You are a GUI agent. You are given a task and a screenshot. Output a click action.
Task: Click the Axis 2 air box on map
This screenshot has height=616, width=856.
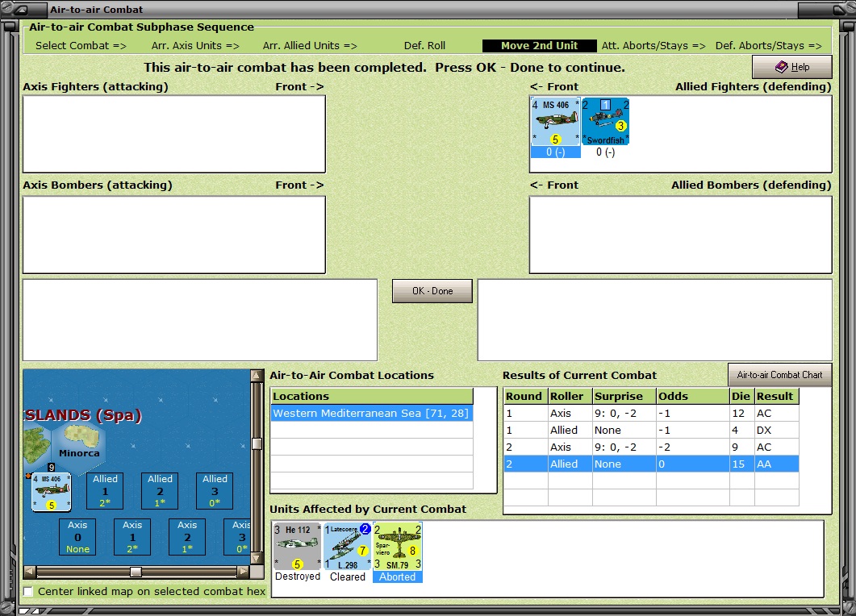coord(187,537)
